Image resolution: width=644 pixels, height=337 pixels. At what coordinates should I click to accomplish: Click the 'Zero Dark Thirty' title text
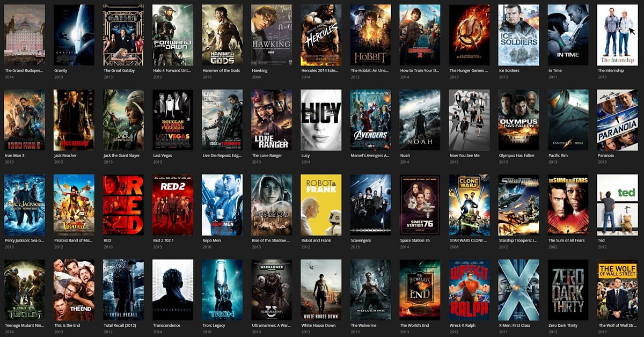tap(563, 326)
